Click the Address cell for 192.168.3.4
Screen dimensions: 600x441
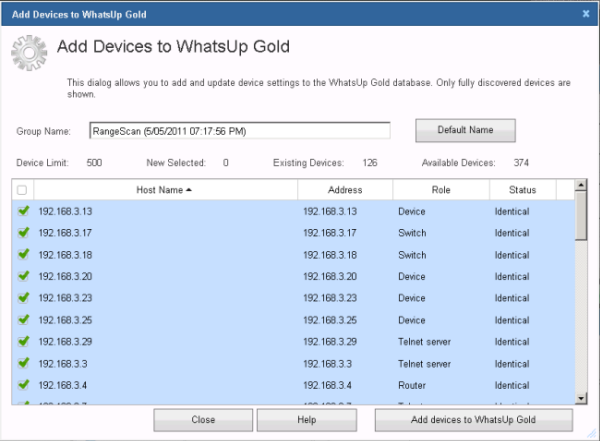click(328, 385)
